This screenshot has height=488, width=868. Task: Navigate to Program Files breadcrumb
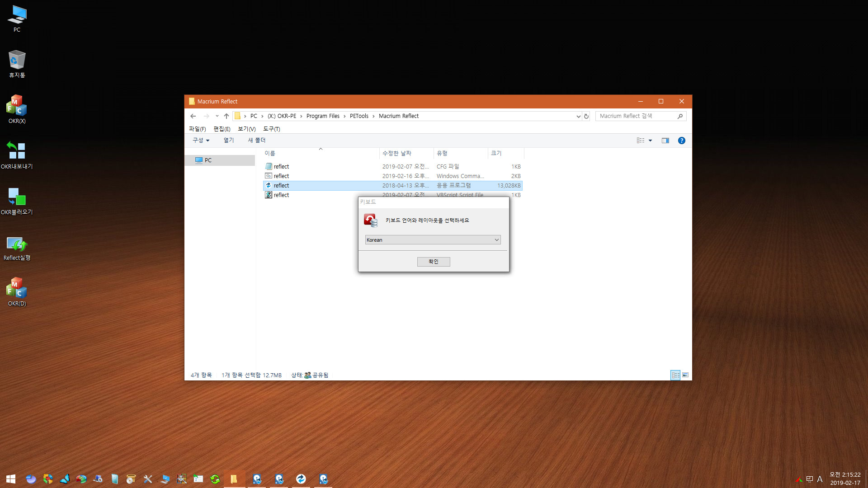tap(323, 116)
